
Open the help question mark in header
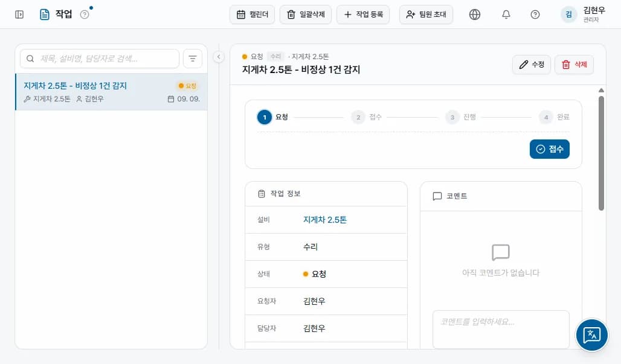(x=535, y=14)
